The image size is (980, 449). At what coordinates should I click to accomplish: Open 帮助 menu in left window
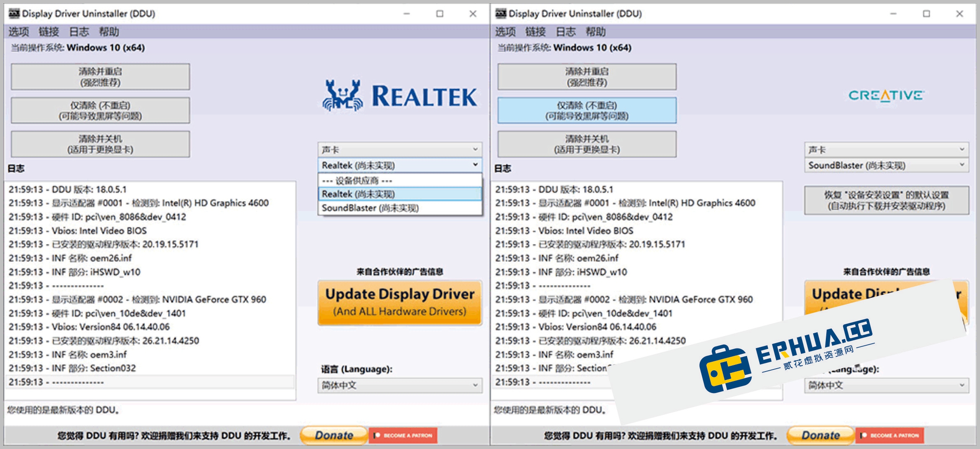tap(109, 32)
